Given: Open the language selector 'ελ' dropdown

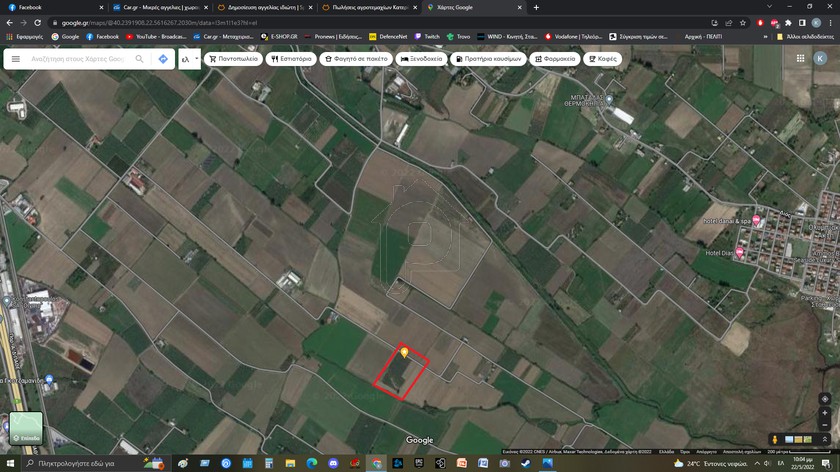Looking at the screenshot, I should click(x=189, y=59).
